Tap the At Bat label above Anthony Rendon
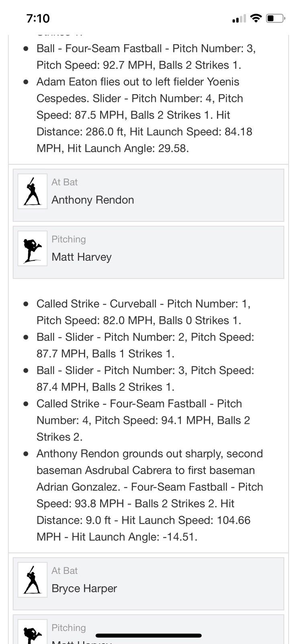The height and width of the screenshot is (644, 297). coord(64,182)
